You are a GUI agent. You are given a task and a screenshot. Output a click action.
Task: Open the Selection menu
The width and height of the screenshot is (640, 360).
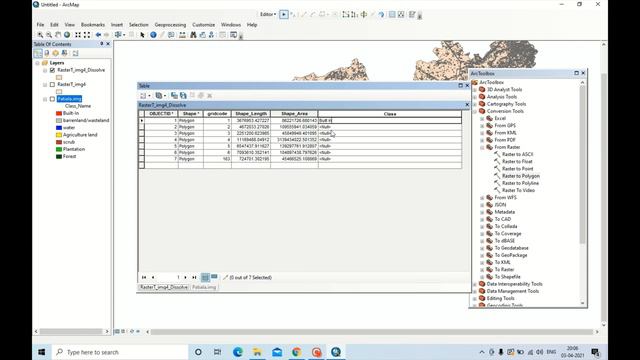(x=139, y=25)
